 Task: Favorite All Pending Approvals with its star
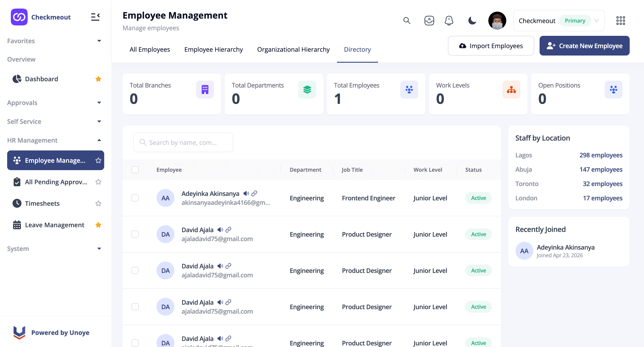tap(98, 182)
